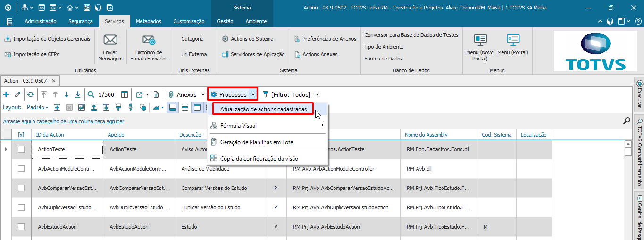Open Menu (Portal) icon
The height and width of the screenshot is (240, 644).
click(x=513, y=40)
